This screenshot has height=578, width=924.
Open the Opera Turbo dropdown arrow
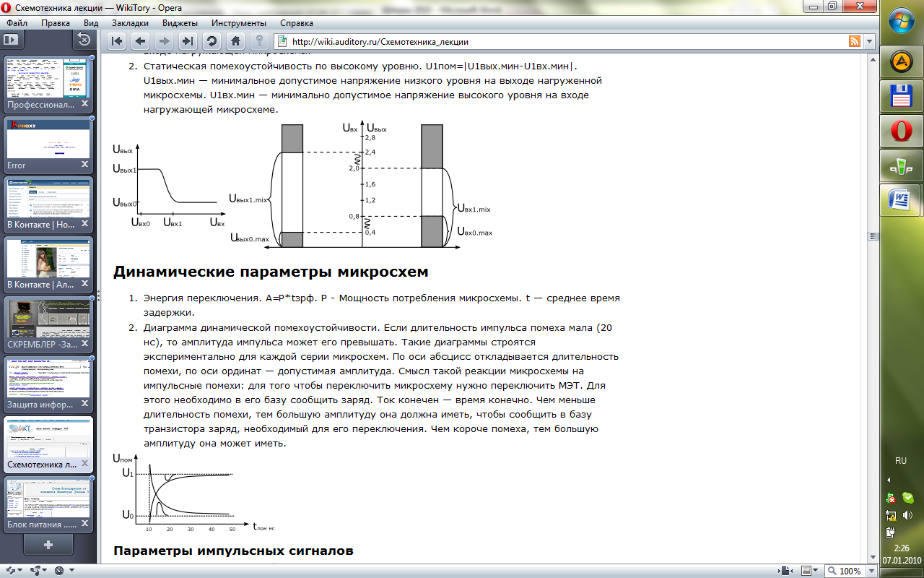pyautogui.click(x=70, y=571)
